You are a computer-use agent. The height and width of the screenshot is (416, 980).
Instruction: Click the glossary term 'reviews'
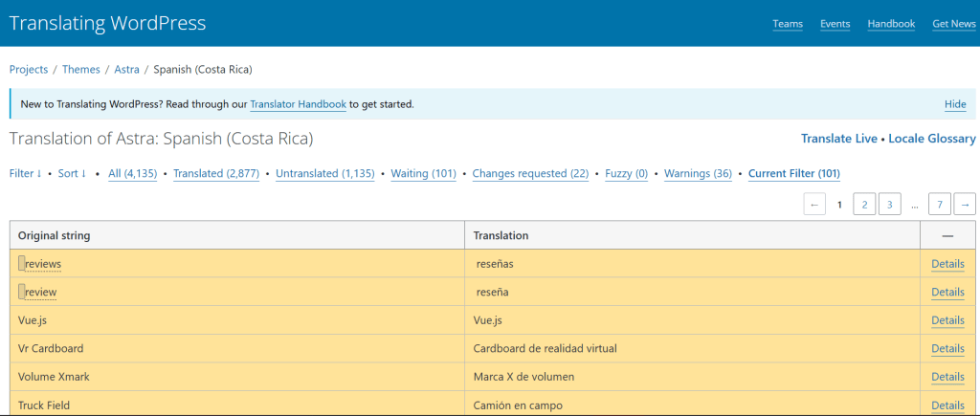point(43,264)
